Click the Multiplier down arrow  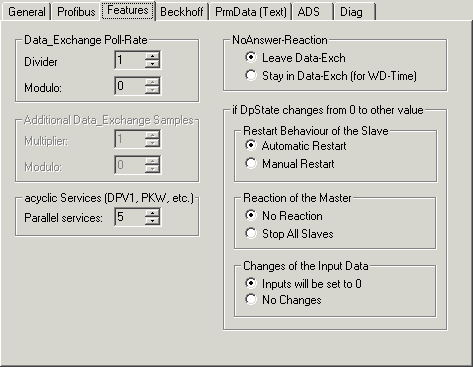pos(152,143)
